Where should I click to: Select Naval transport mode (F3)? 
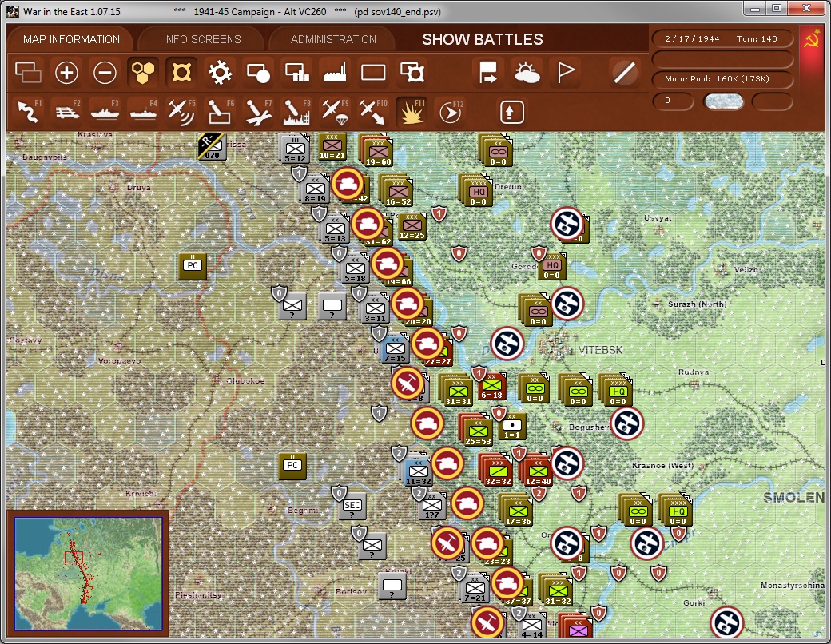click(105, 111)
